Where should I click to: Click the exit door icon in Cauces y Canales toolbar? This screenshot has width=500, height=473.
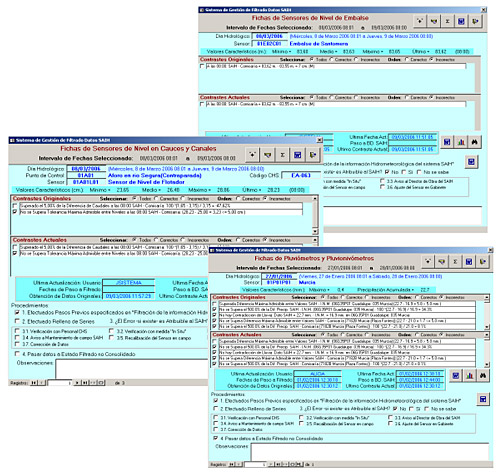point(313,155)
